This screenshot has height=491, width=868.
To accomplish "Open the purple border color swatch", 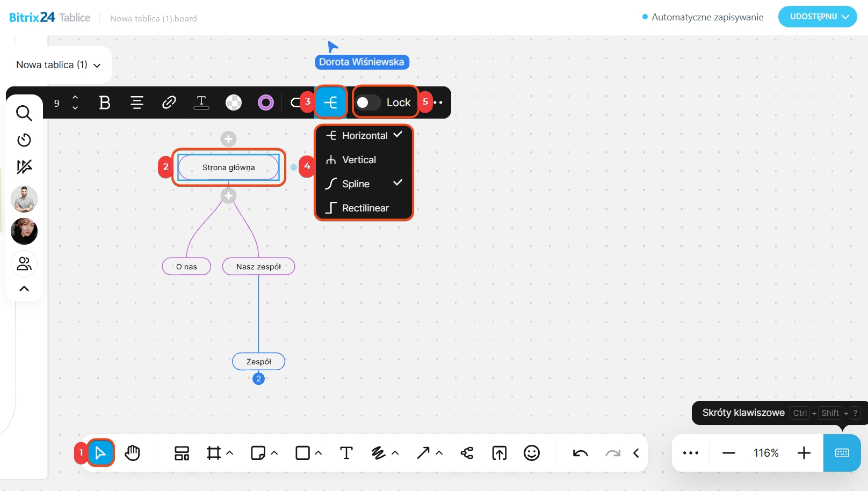I will point(266,102).
